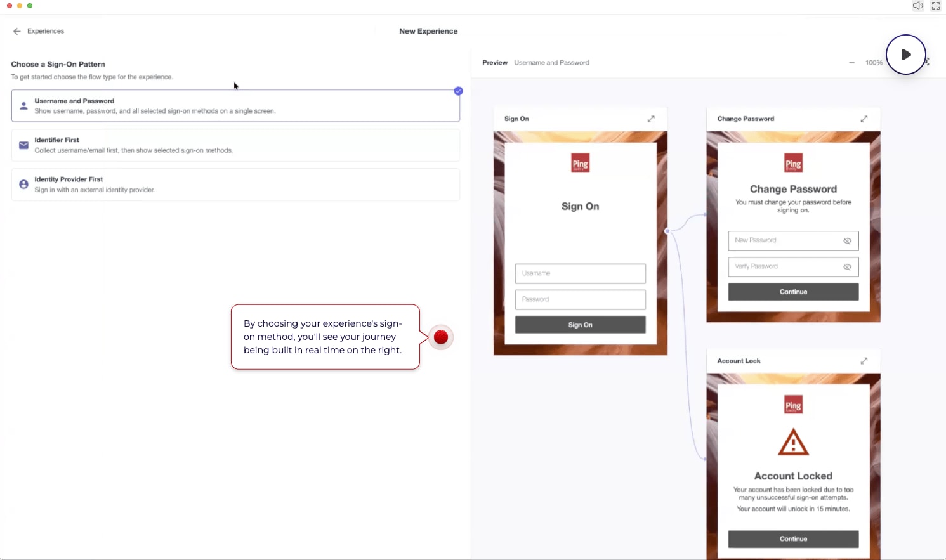
Task: Select Username and Password sign-on pattern
Action: point(235,105)
